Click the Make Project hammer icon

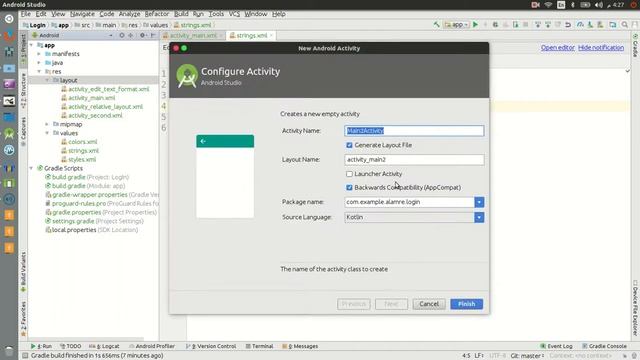click(436, 25)
